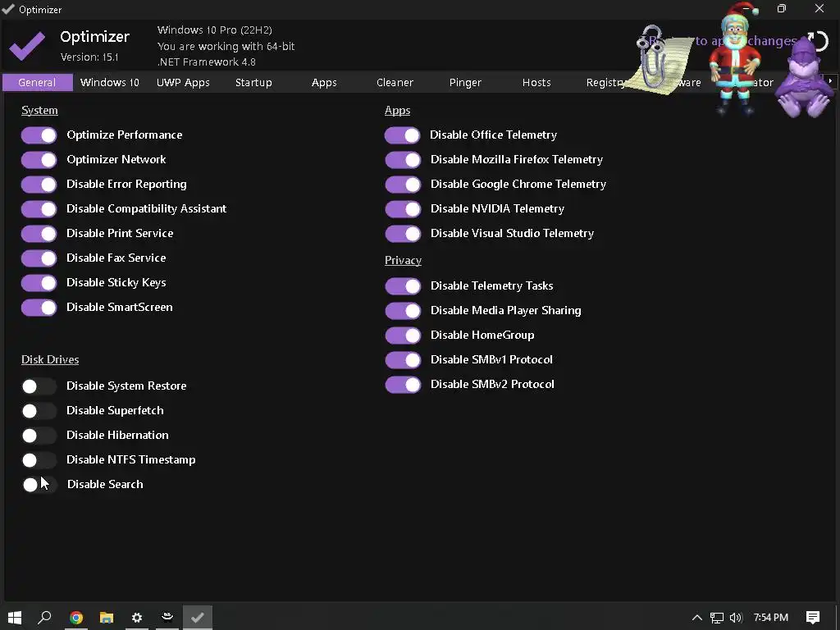Toggle Disable HomeGroup switch
This screenshot has height=630, width=840.
(403, 336)
